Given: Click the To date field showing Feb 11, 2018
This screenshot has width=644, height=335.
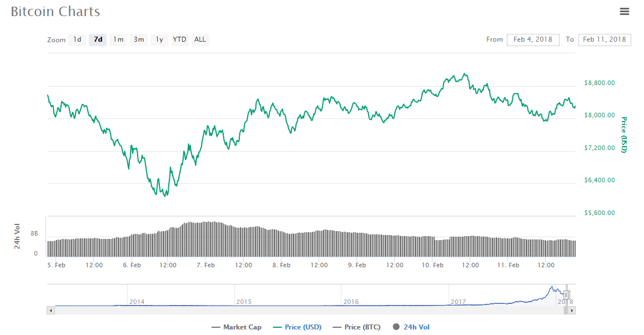Looking at the screenshot, I should click(x=605, y=39).
